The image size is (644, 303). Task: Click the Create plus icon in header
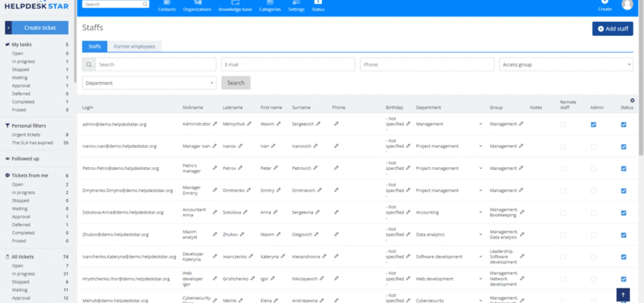(605, 2)
